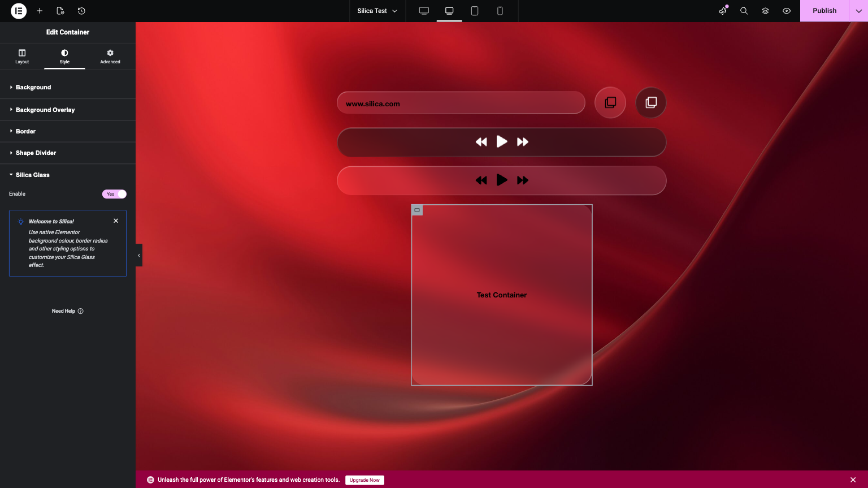Image resolution: width=868 pixels, height=488 pixels.
Task: Open the Silica Test page dropdown
Action: click(377, 11)
